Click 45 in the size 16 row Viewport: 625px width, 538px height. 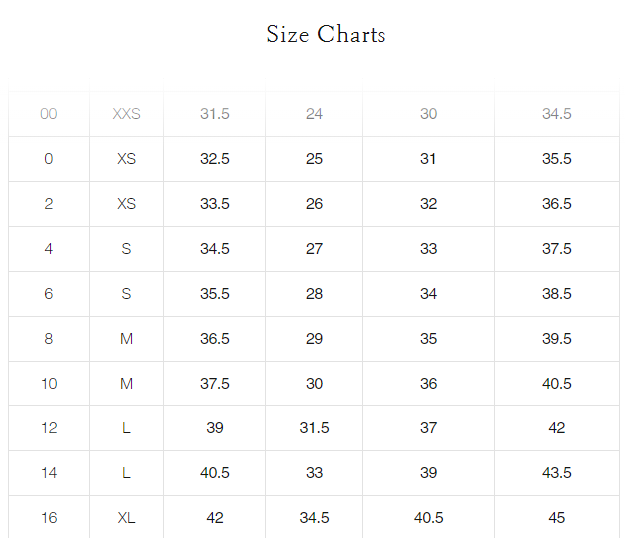[x=557, y=518]
